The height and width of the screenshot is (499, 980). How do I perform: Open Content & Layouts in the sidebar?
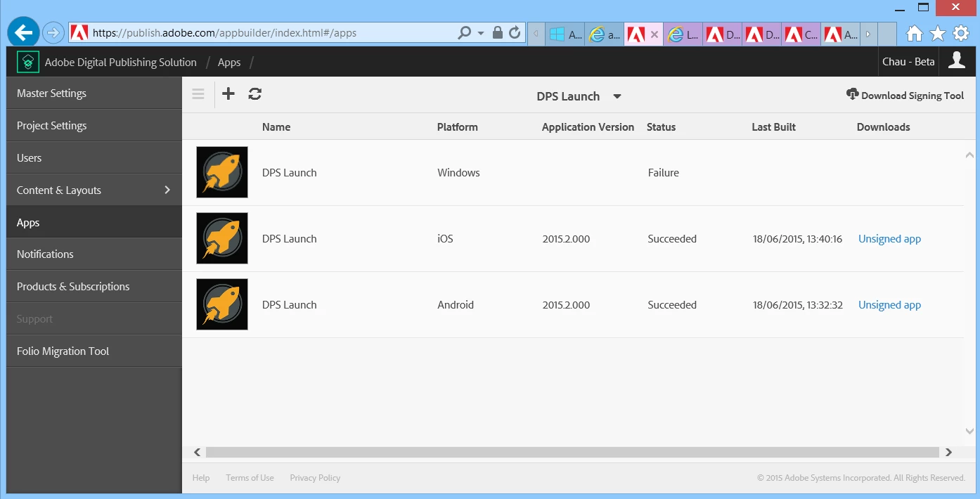point(94,190)
